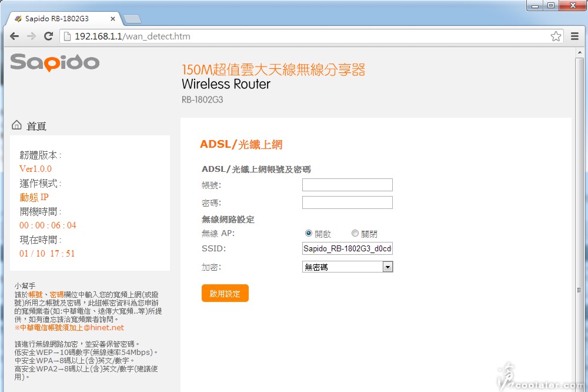Image resolution: width=588 pixels, height=392 pixels.
Task: Click the current time 01 / 10 17 : 51
Action: [x=47, y=254]
